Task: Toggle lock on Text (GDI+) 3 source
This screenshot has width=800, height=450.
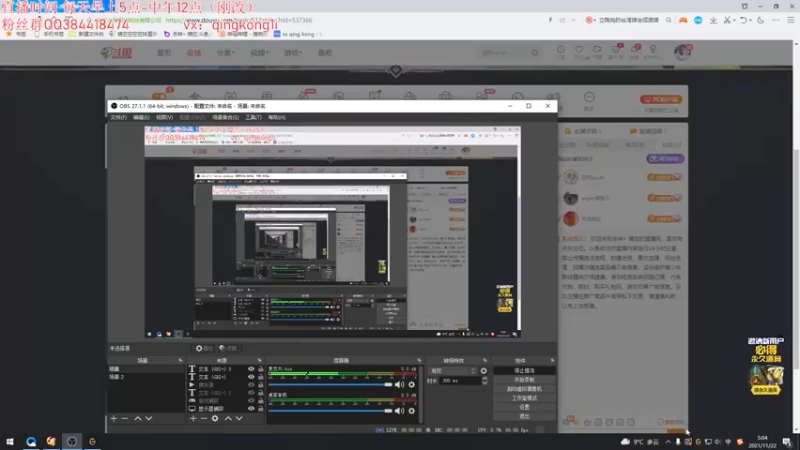Action: pos(261,369)
